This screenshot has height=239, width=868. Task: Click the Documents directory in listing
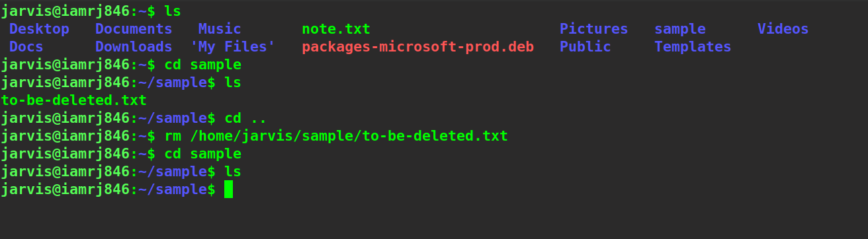[134, 29]
